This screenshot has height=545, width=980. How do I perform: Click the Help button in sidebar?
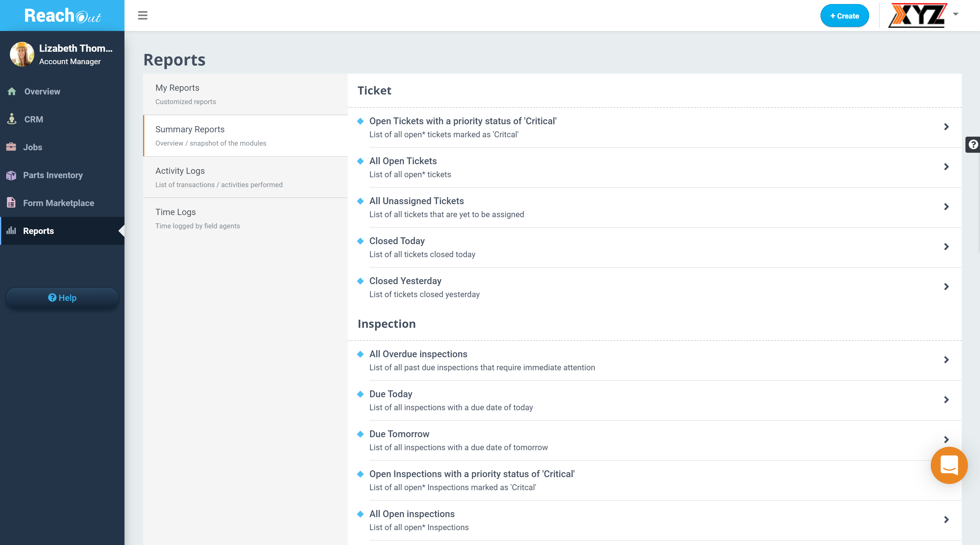[62, 298]
